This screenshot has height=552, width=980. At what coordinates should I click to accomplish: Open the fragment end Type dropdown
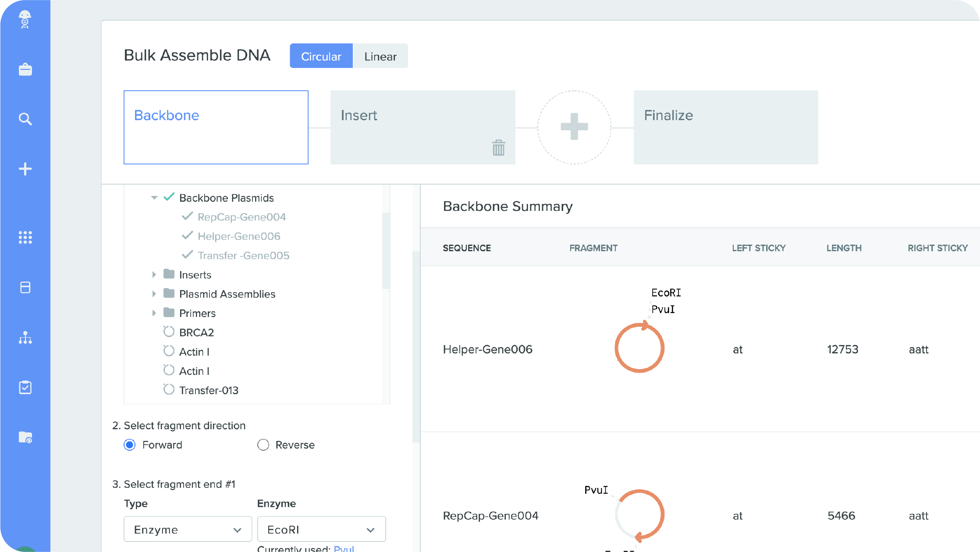click(x=188, y=529)
